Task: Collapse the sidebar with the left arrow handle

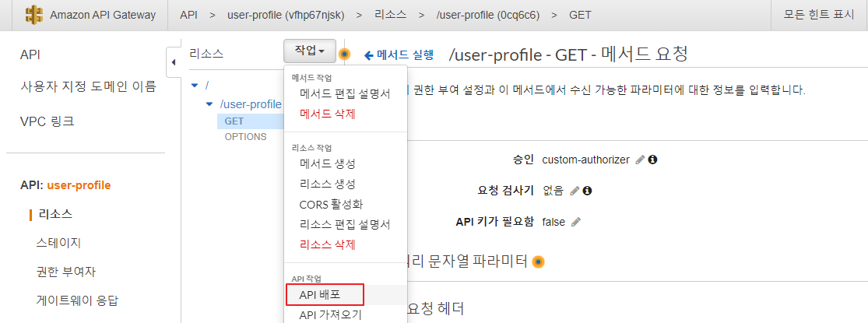Action: (174, 62)
